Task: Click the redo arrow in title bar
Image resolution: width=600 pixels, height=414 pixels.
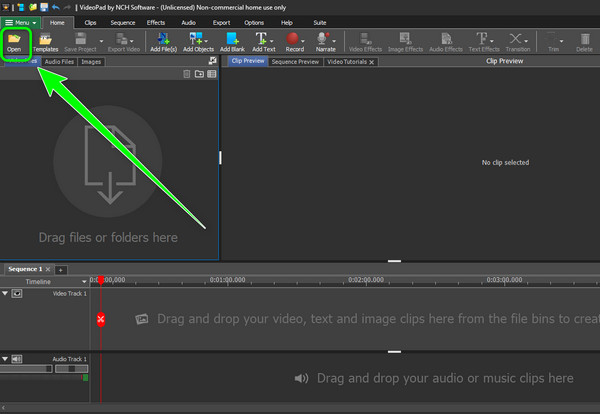Action: point(67,7)
